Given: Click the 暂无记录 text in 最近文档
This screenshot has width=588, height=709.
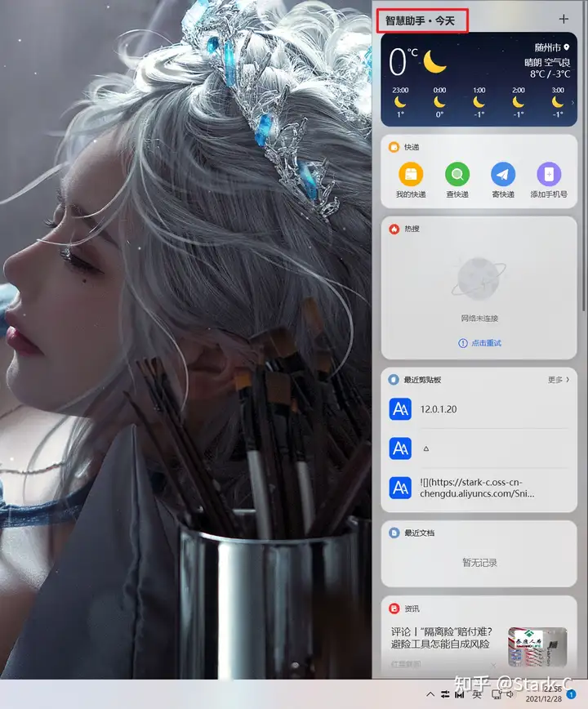Looking at the screenshot, I should (x=479, y=563).
